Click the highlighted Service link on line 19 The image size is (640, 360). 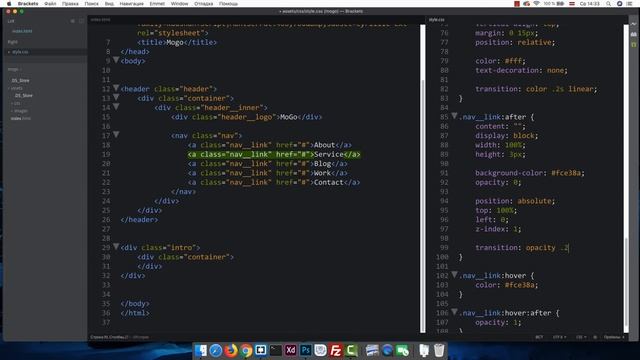click(274, 154)
